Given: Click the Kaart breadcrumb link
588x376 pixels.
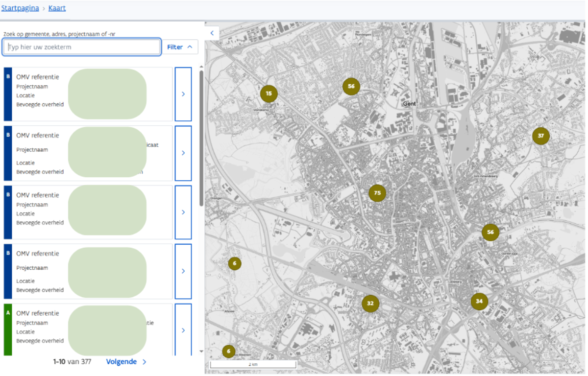Looking at the screenshot, I should pos(57,8).
